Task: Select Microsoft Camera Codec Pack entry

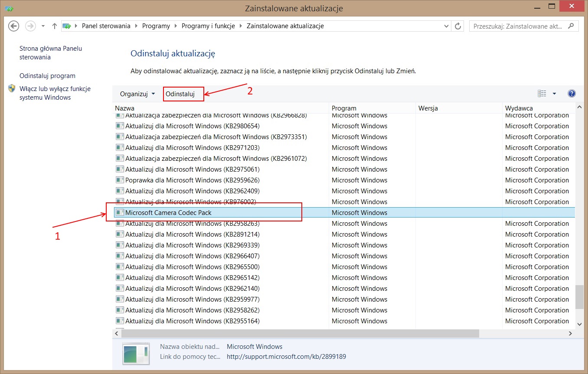Action: (x=168, y=213)
